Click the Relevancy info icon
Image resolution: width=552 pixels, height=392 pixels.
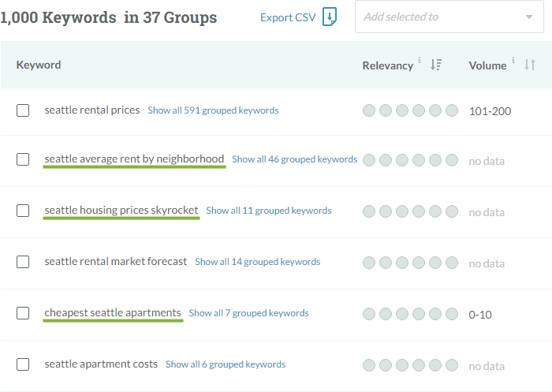pos(420,61)
